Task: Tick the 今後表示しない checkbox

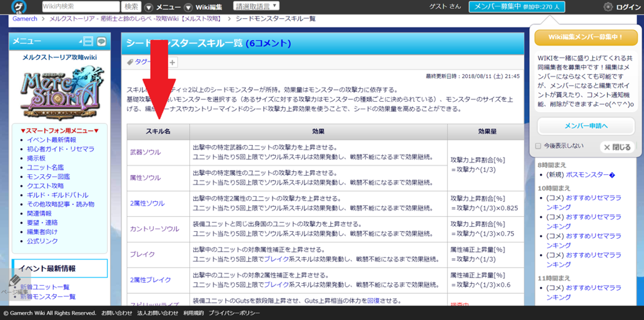Action: [538, 146]
